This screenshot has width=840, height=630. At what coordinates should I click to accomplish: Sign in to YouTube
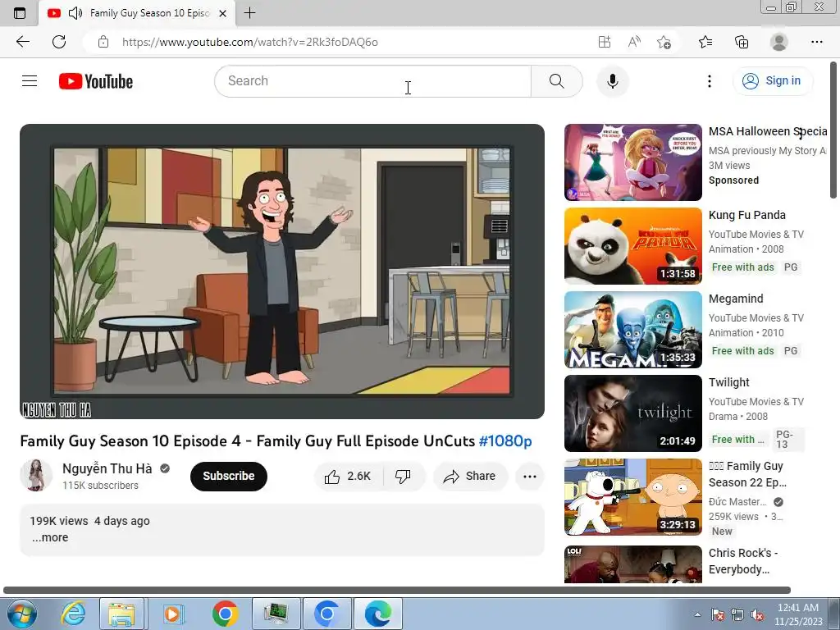click(x=772, y=81)
